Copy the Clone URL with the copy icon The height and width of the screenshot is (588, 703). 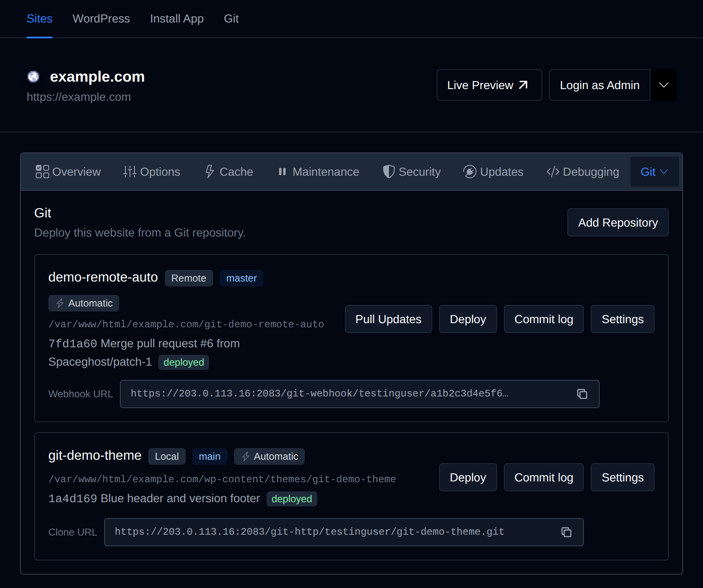coord(566,532)
